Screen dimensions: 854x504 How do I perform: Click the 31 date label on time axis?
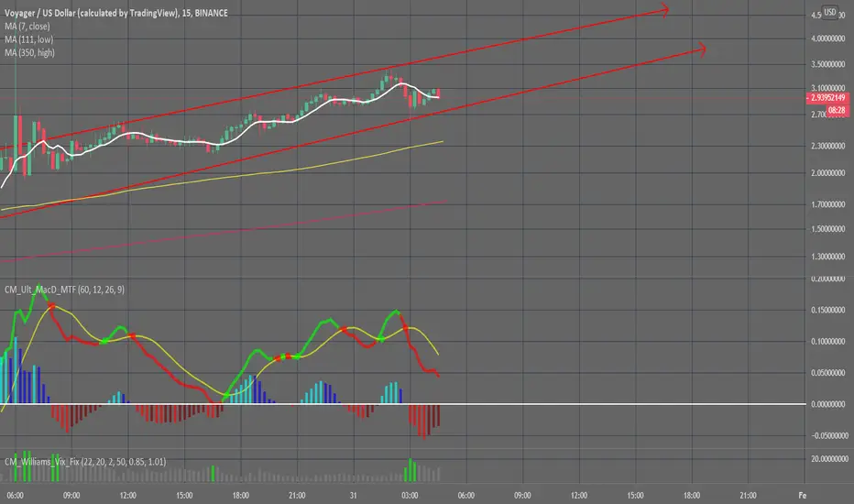click(354, 495)
